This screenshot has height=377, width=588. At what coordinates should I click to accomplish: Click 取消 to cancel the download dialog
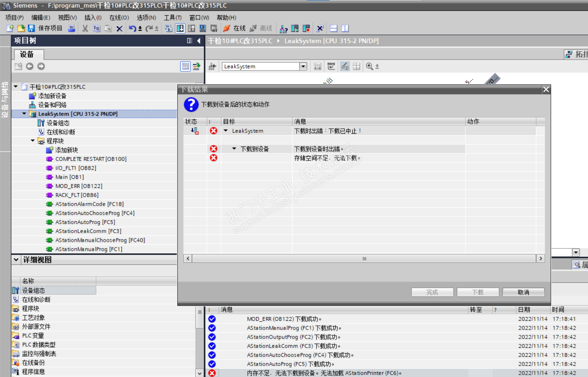[524, 292]
